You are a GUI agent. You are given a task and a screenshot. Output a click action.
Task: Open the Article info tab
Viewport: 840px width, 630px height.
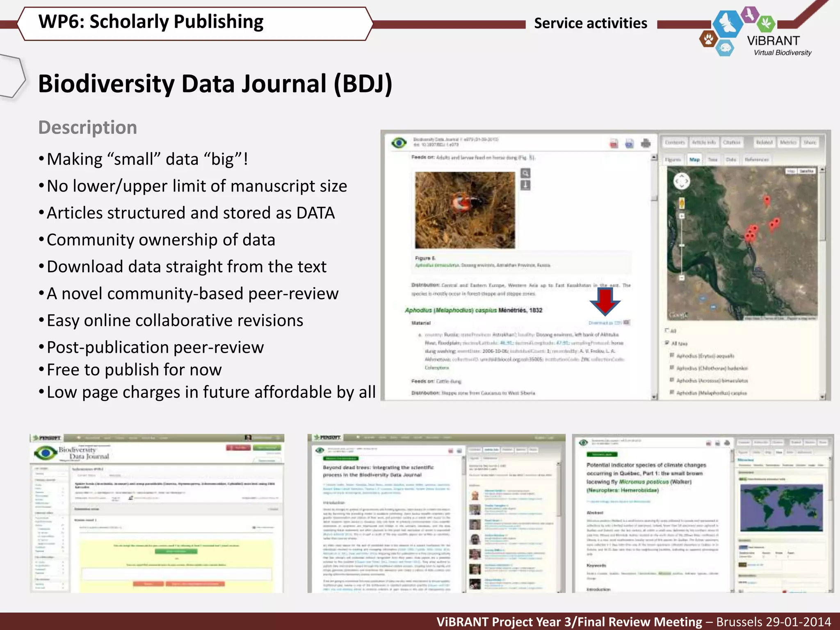704,142
